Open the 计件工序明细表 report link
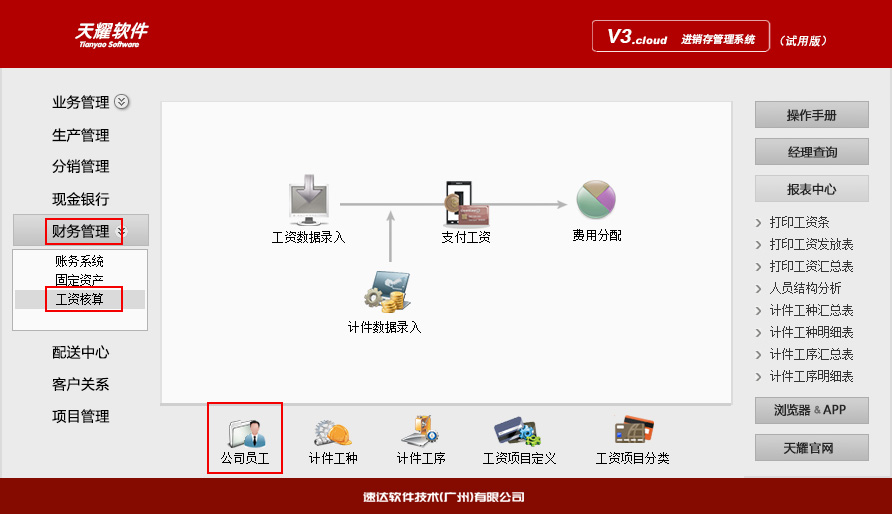892x514 pixels. (x=811, y=376)
